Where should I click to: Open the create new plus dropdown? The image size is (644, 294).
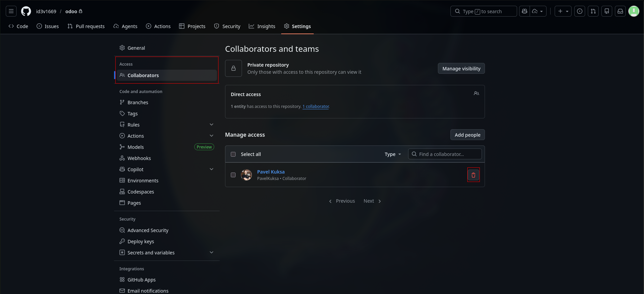[x=563, y=11]
